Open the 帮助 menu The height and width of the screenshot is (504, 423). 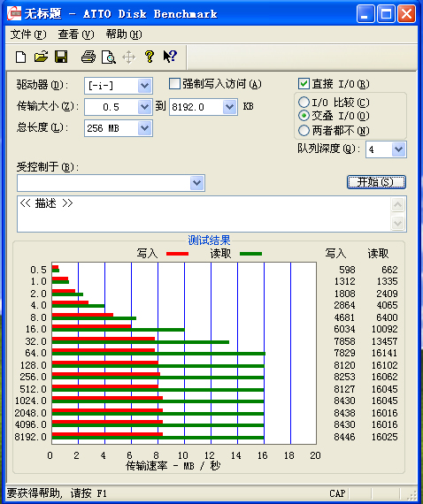(x=124, y=34)
